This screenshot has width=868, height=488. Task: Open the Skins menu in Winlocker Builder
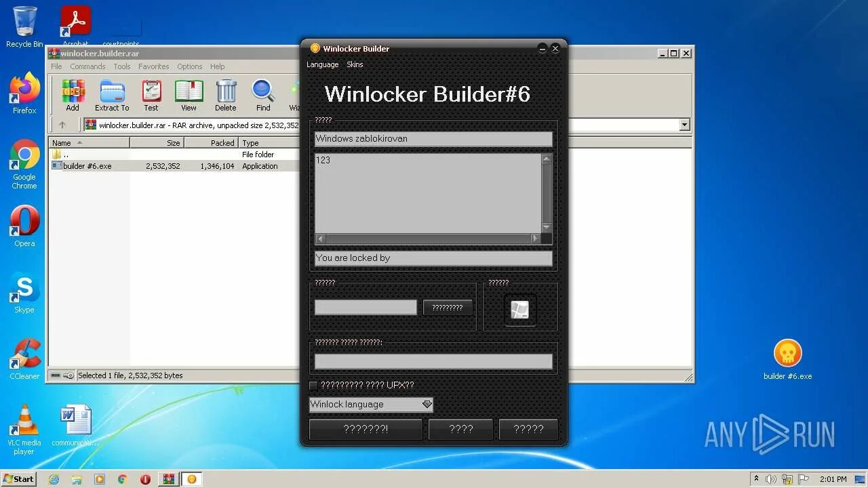pyautogui.click(x=355, y=64)
